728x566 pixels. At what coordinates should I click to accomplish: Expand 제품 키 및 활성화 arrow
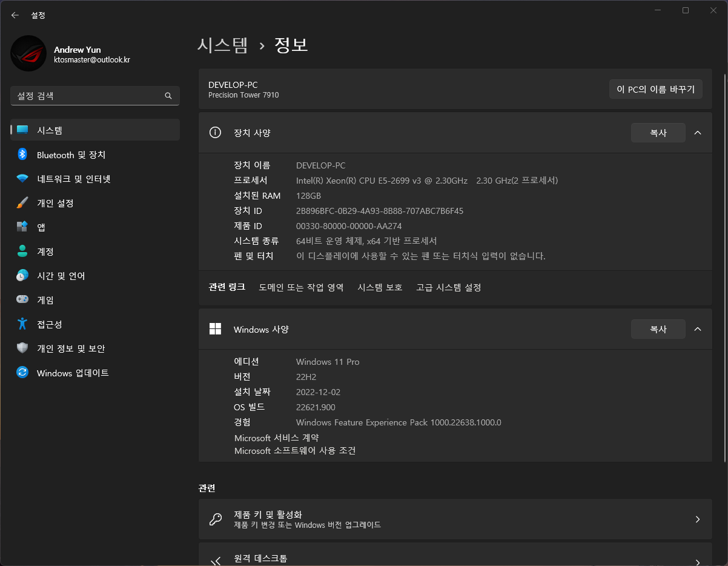click(698, 519)
